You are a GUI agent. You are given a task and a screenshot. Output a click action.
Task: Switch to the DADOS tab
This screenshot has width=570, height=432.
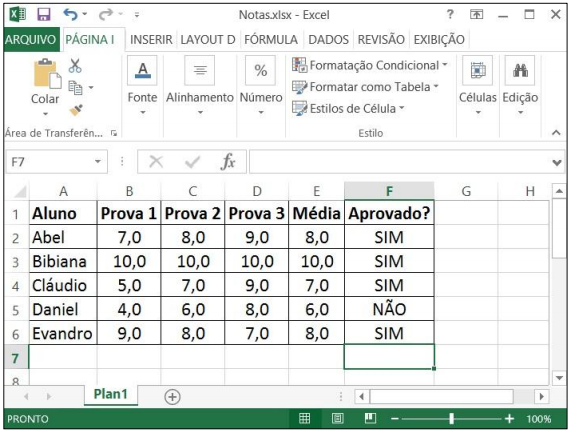click(x=328, y=39)
